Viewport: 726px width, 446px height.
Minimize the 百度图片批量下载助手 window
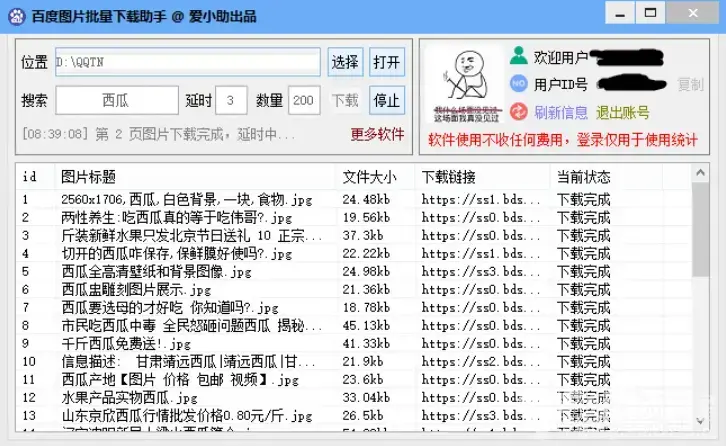tap(620, 13)
